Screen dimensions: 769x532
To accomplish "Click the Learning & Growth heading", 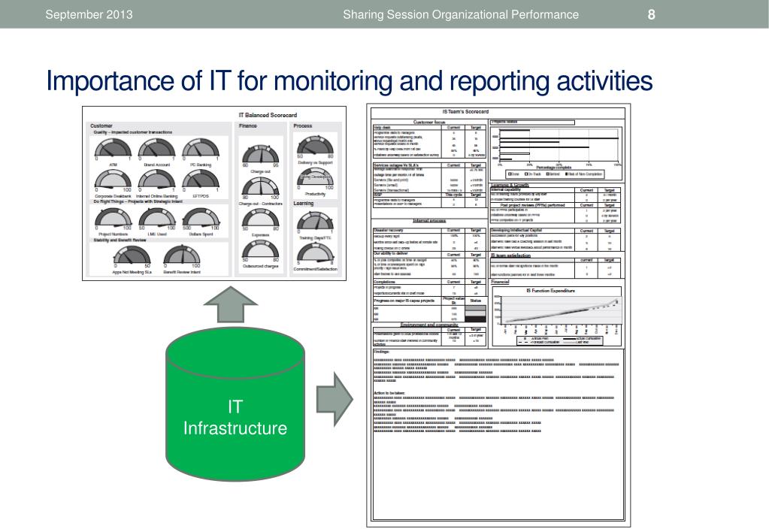I will pos(510,185).
